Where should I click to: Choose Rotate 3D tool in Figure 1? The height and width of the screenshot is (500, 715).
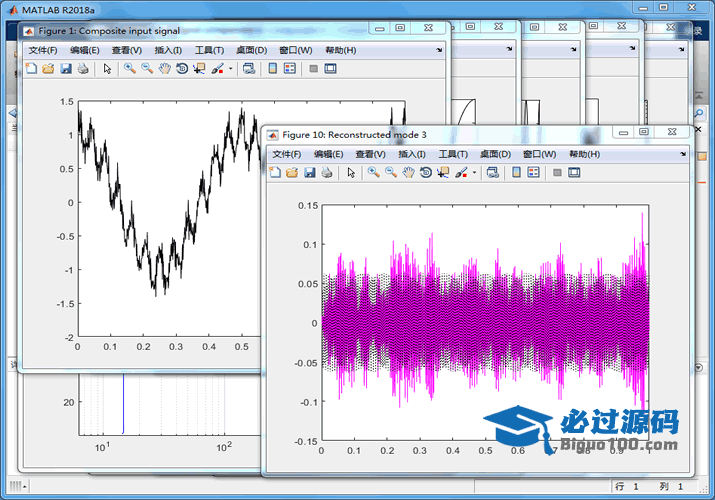pos(182,69)
